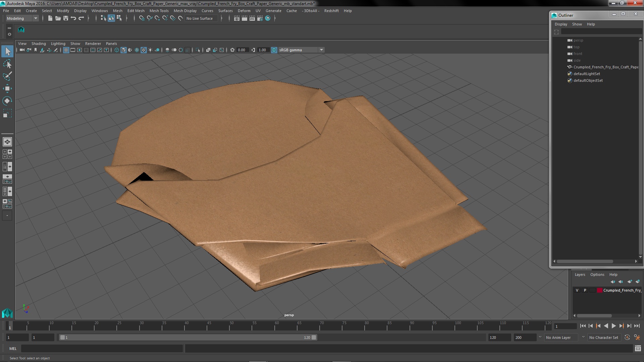
Task: Create a new scene file
Action: (50, 18)
